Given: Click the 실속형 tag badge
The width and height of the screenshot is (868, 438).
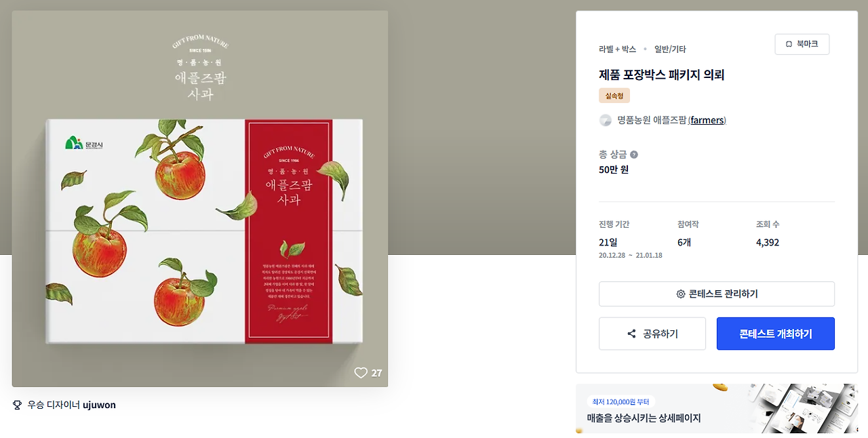Looking at the screenshot, I should pyautogui.click(x=614, y=96).
